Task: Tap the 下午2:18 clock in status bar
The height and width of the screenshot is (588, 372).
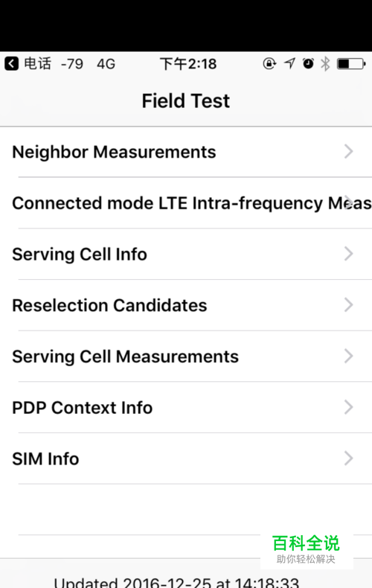Action: 188,64
